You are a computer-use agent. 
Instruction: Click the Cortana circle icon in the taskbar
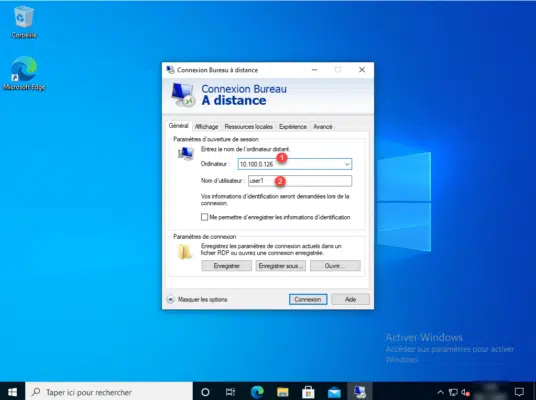[205, 392]
